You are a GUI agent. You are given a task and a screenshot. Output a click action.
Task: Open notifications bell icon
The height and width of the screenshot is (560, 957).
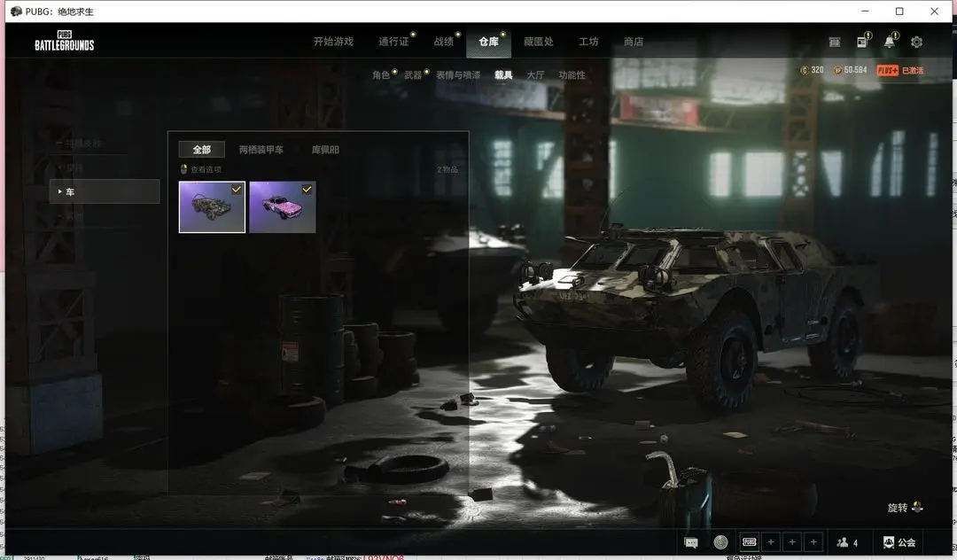click(x=890, y=42)
